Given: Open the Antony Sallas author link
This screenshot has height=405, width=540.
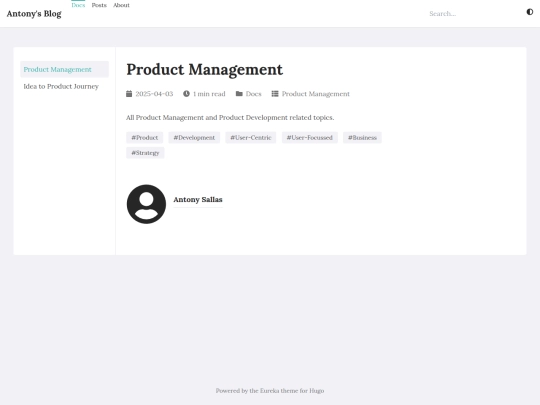Looking at the screenshot, I should (198, 199).
